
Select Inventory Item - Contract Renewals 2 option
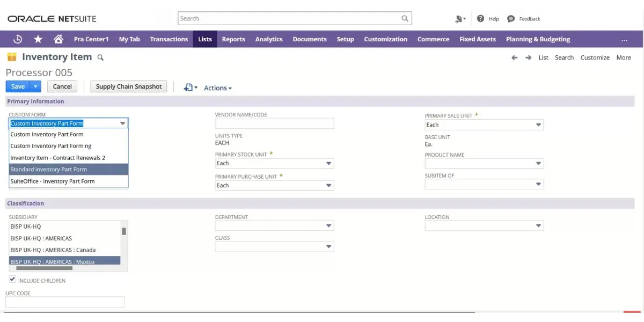pos(69,158)
